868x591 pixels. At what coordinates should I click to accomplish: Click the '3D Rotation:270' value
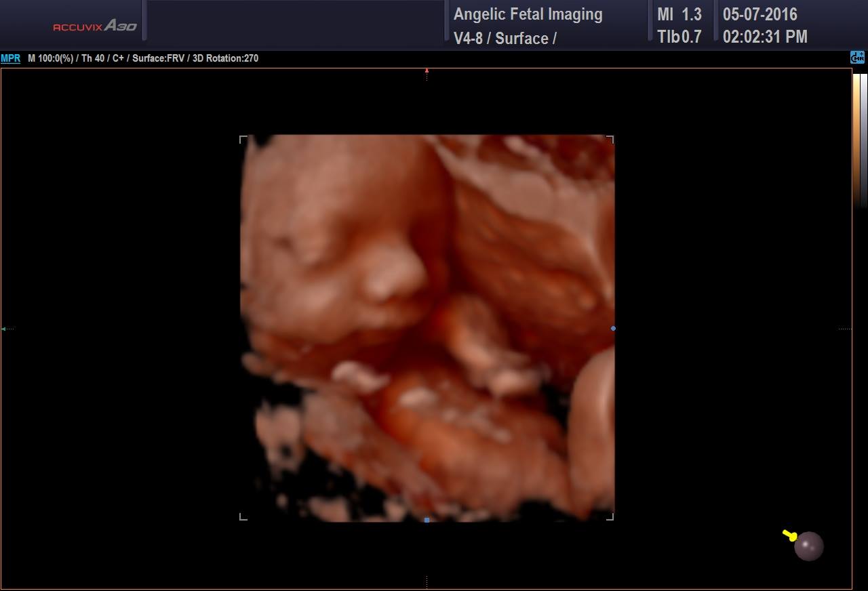coord(226,58)
